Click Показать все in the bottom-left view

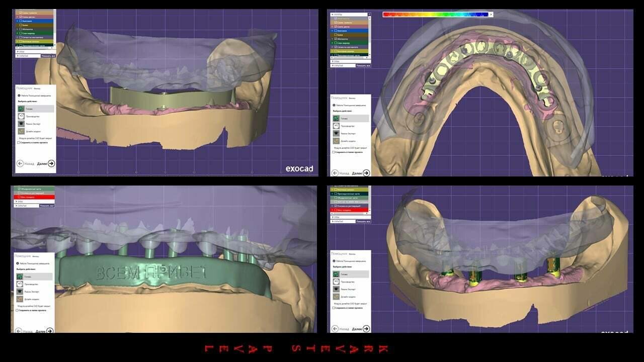47,206
